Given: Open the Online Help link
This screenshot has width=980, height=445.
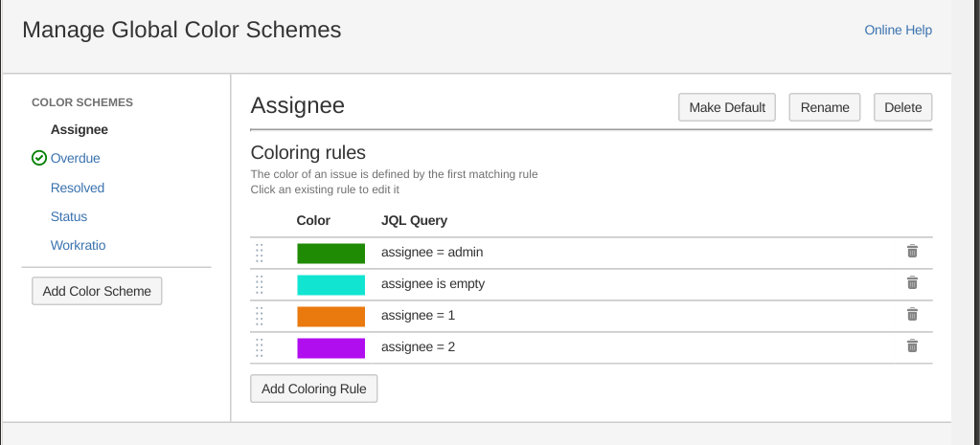Looking at the screenshot, I should (x=898, y=30).
